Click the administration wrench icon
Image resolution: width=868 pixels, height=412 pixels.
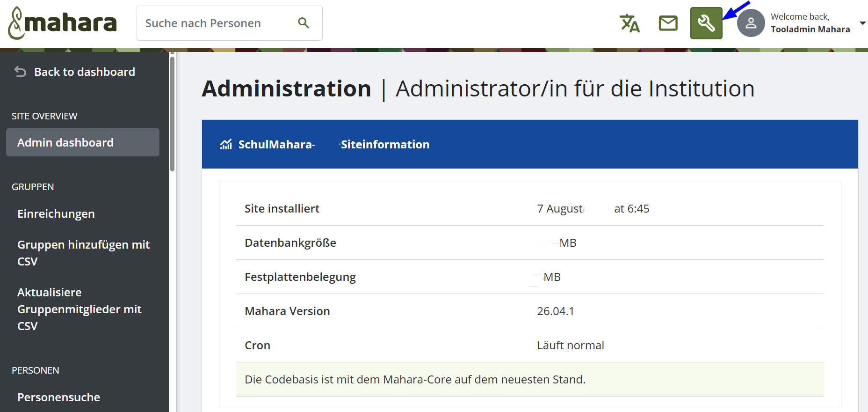(706, 23)
